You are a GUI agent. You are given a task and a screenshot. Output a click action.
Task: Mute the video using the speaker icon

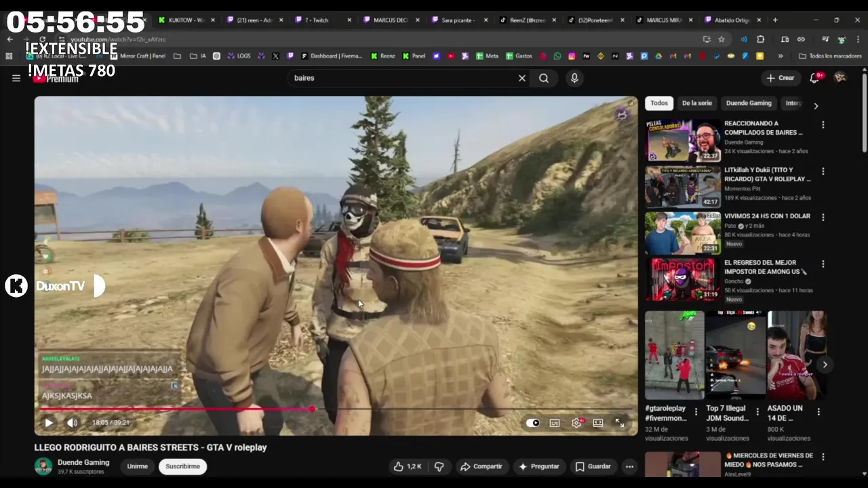pos(72,423)
